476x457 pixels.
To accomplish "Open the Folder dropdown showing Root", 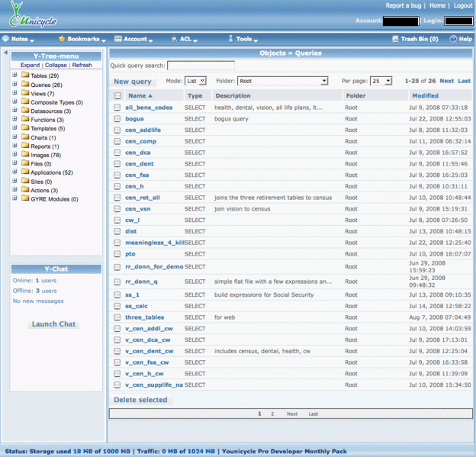I will click(281, 81).
